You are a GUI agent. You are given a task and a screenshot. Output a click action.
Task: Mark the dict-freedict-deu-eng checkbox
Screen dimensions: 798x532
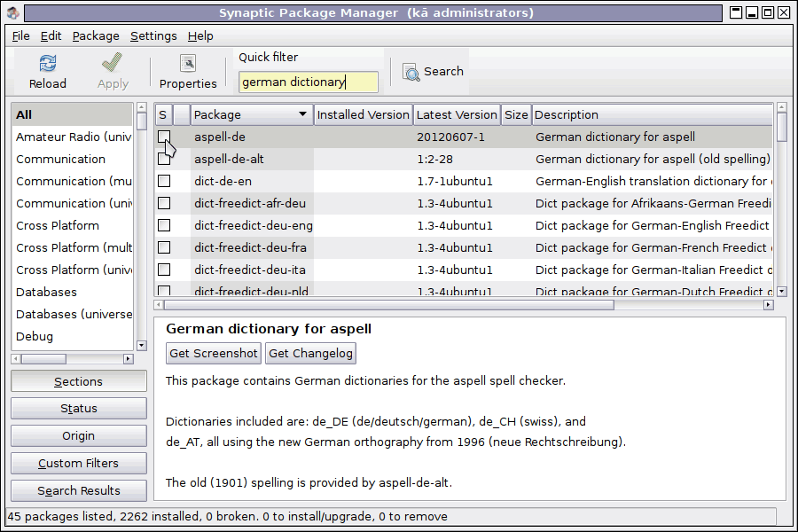[x=164, y=225]
